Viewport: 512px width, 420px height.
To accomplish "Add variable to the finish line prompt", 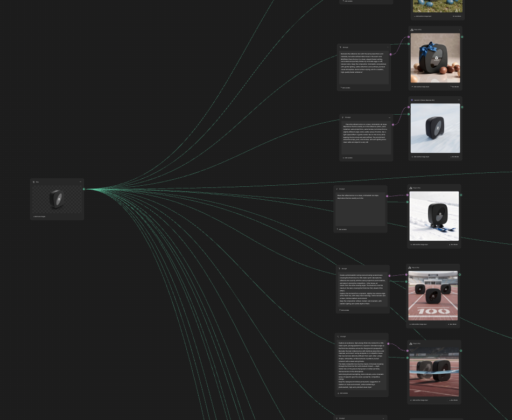I will click(343, 393).
